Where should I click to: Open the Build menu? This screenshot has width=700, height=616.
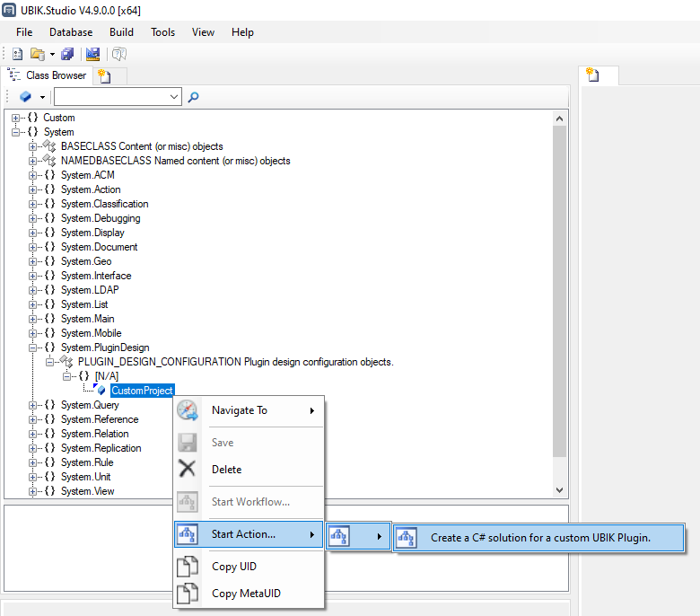121,32
